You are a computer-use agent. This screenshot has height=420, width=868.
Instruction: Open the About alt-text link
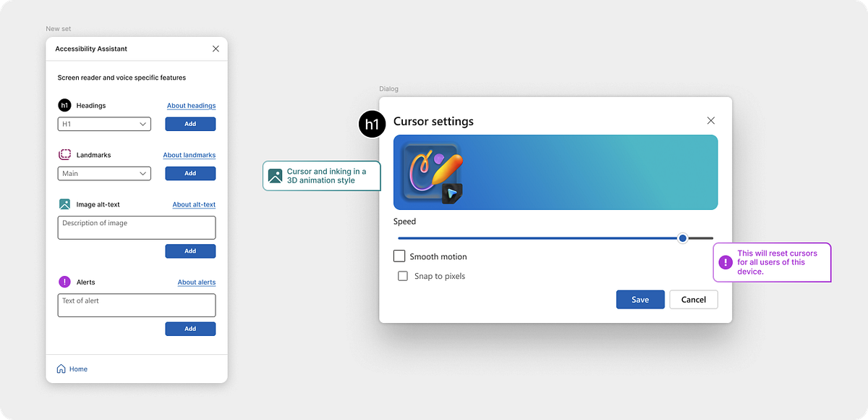(x=194, y=204)
